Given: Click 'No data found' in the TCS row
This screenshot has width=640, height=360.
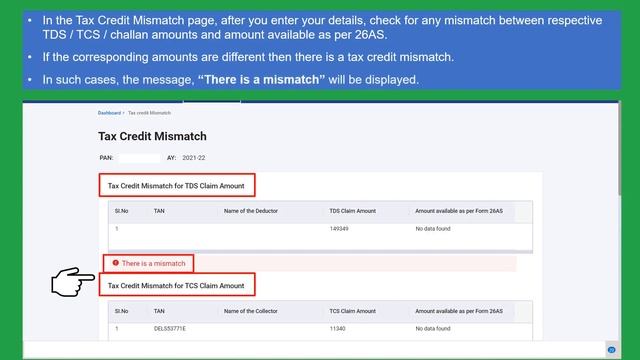Looking at the screenshot, I should [433, 329].
